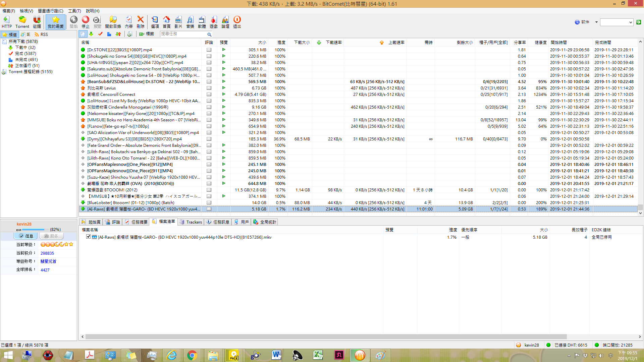Open the 檔案(F) menu
This screenshot has height=362, width=644.
(x=9, y=11)
